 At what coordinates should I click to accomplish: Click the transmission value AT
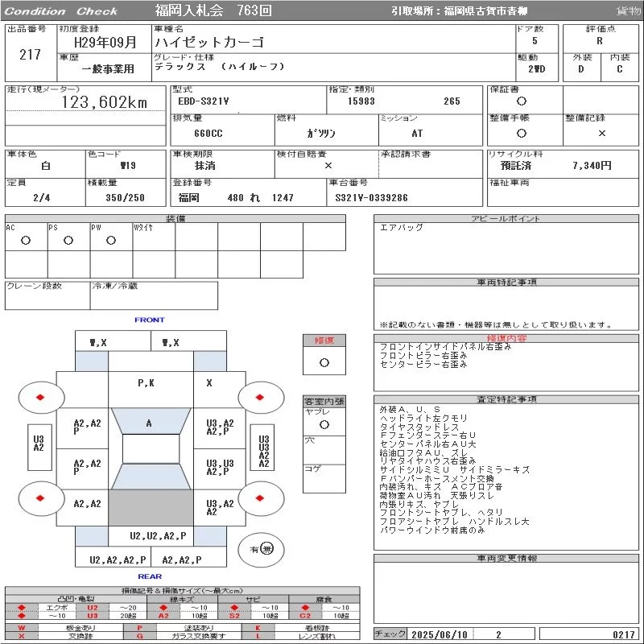417,134
